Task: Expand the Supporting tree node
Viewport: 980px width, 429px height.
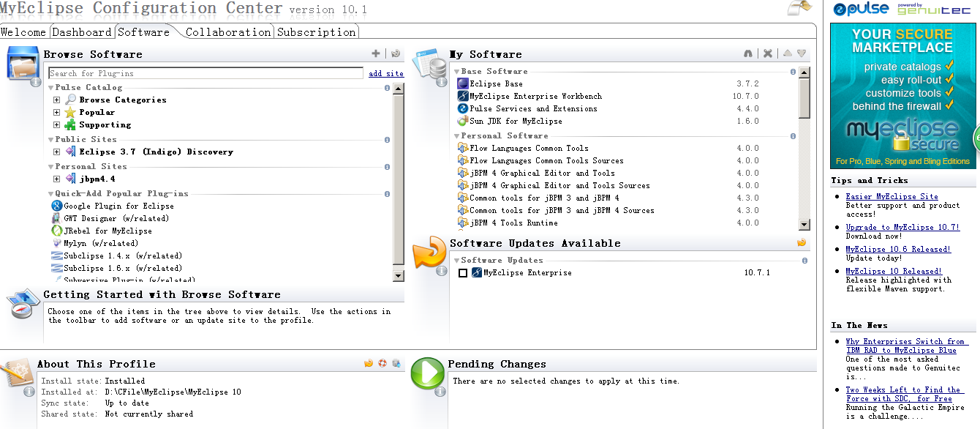Action: (x=57, y=124)
